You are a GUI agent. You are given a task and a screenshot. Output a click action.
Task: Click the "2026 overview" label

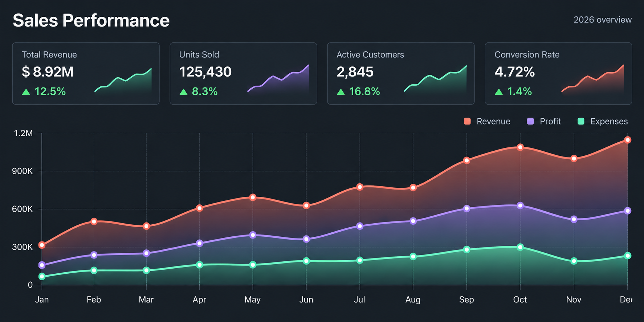603,20
